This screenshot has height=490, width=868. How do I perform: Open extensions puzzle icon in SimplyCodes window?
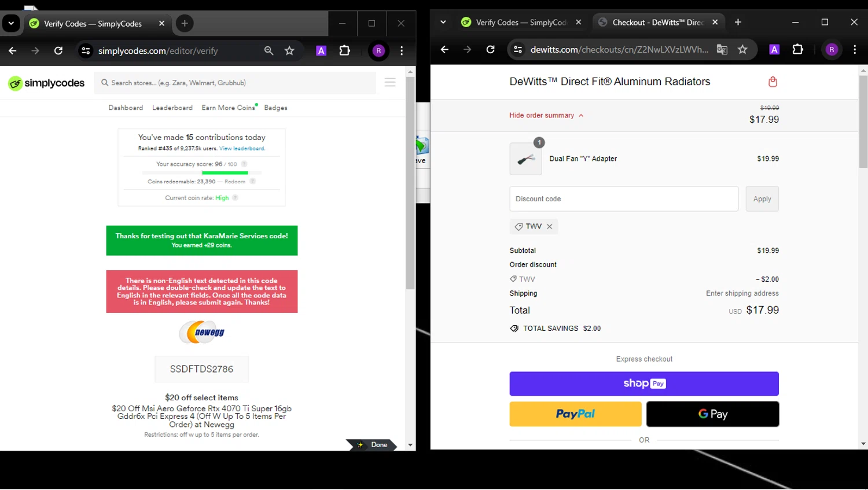[345, 51]
